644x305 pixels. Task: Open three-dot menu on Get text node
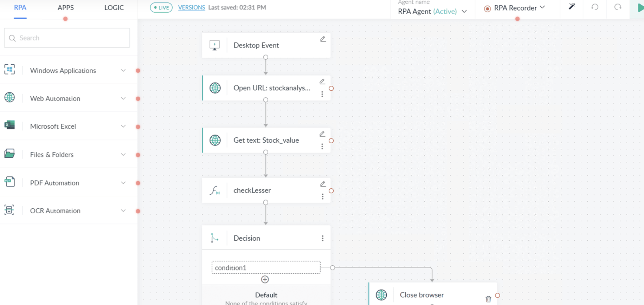point(322,147)
